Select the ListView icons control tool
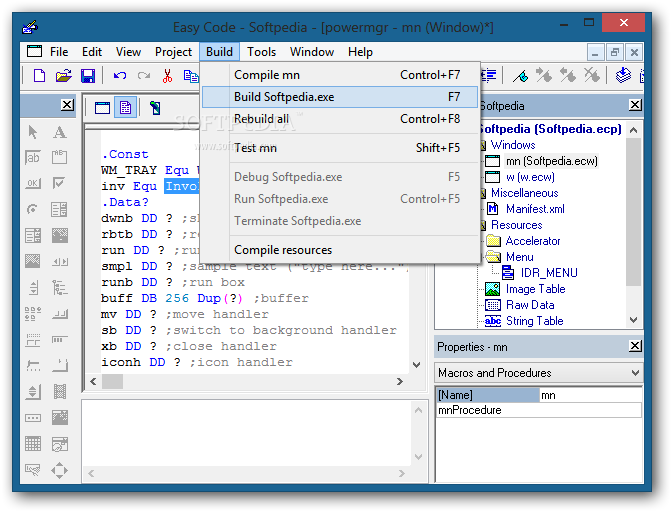The image size is (672, 512). coord(33,314)
